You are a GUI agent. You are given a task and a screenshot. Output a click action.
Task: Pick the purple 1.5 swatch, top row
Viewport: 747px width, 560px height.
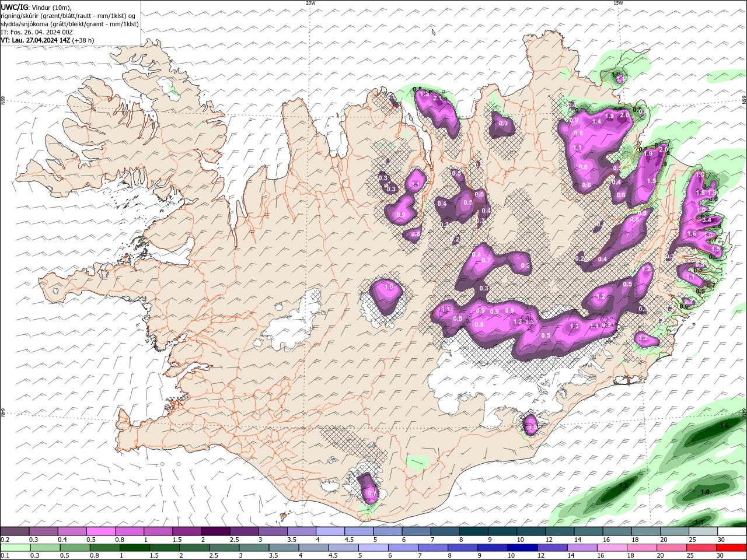pos(187,531)
